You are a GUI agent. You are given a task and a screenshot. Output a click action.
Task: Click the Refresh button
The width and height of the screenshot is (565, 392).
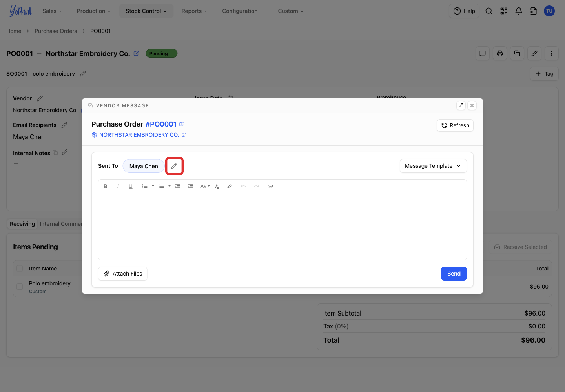point(455,125)
